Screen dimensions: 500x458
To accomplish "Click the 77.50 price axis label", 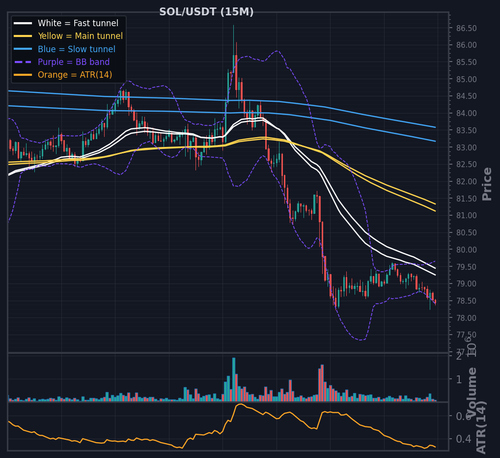I will (466, 335).
